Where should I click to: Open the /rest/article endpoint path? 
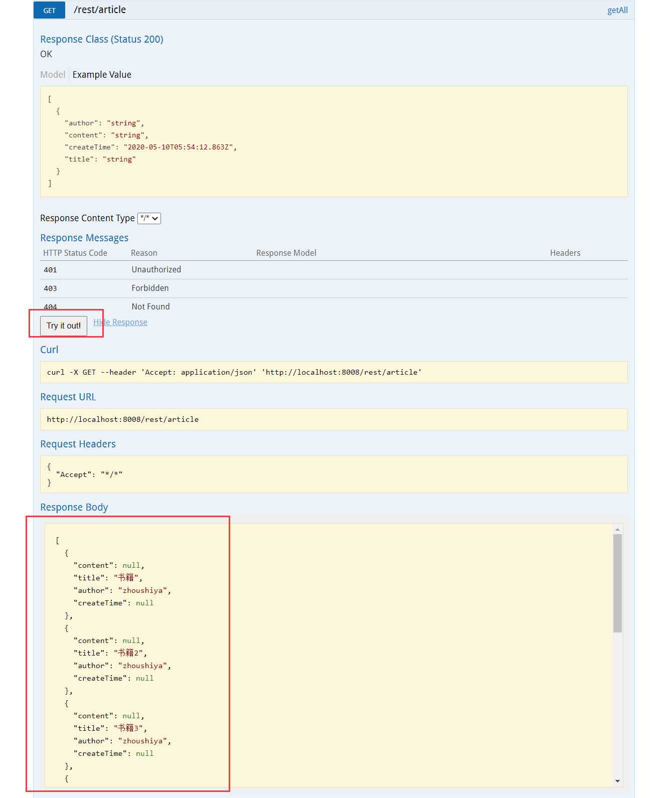tap(100, 10)
